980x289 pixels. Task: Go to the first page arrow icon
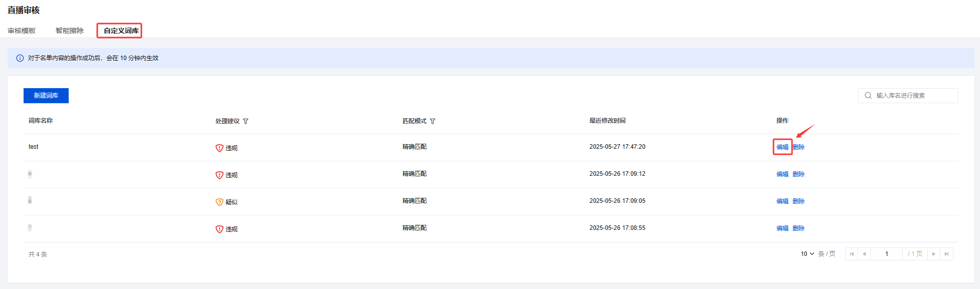point(852,254)
